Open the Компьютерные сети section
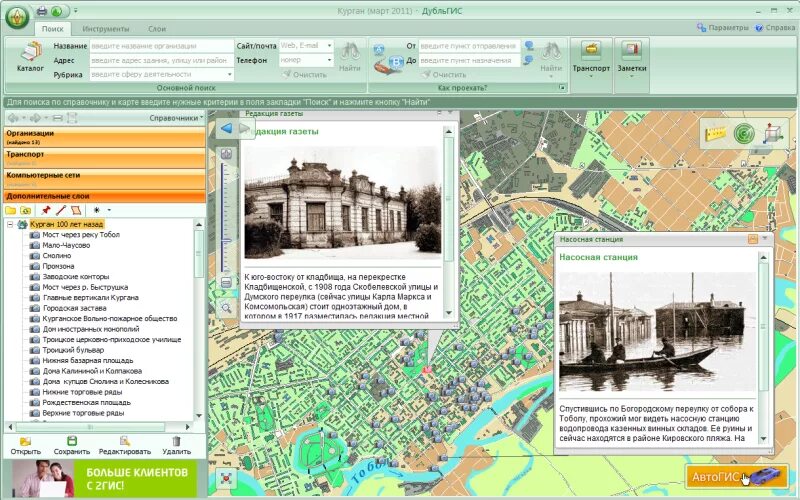 point(105,179)
